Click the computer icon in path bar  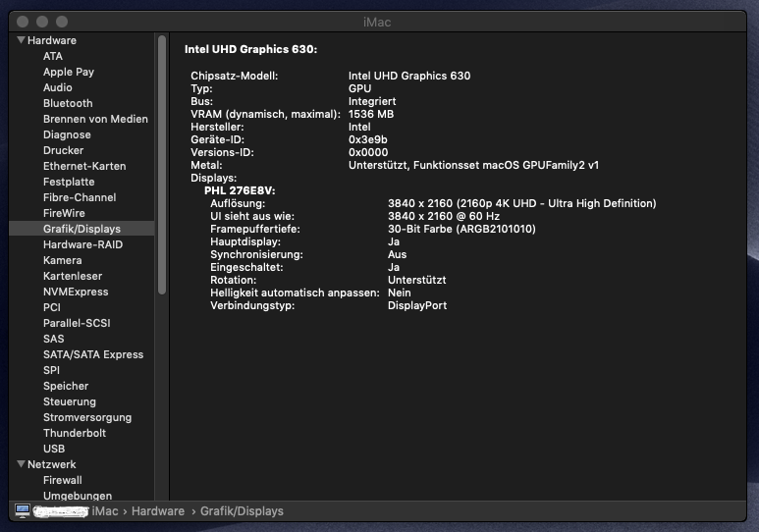pyautogui.click(x=23, y=511)
